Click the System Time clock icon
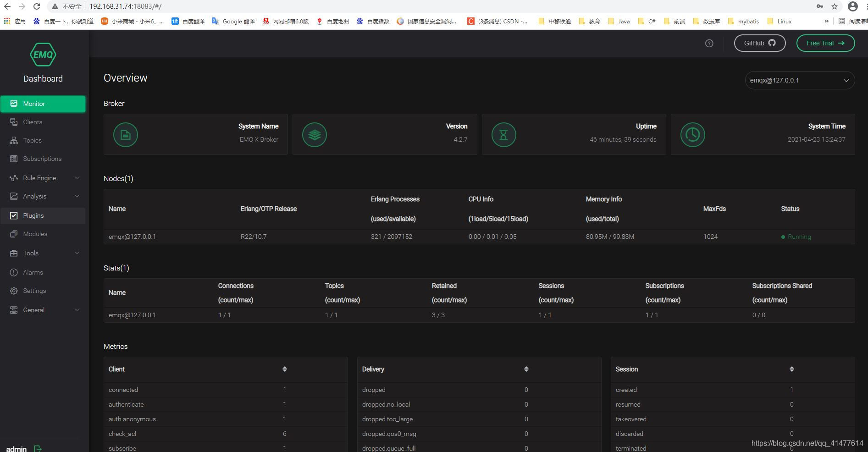The image size is (868, 452). point(692,135)
